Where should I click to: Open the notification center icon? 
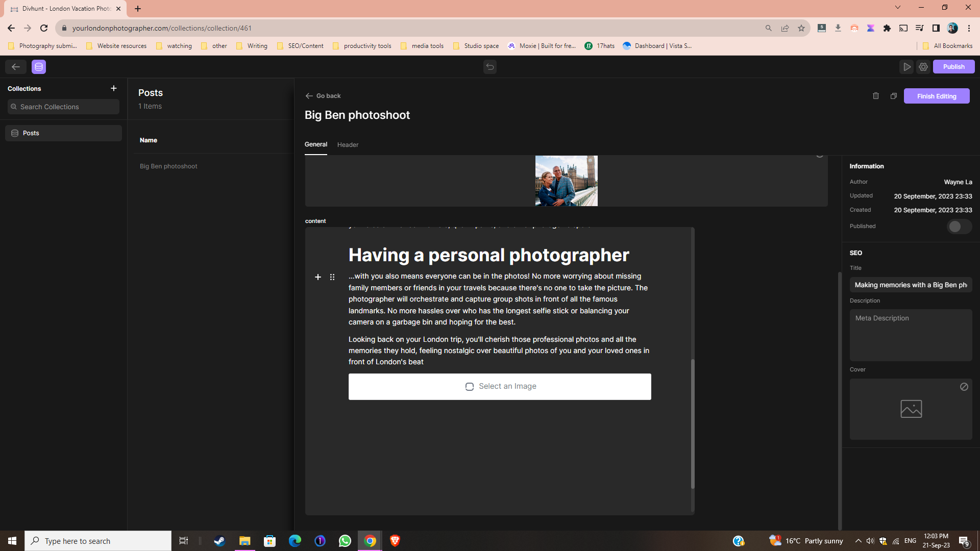point(964,541)
